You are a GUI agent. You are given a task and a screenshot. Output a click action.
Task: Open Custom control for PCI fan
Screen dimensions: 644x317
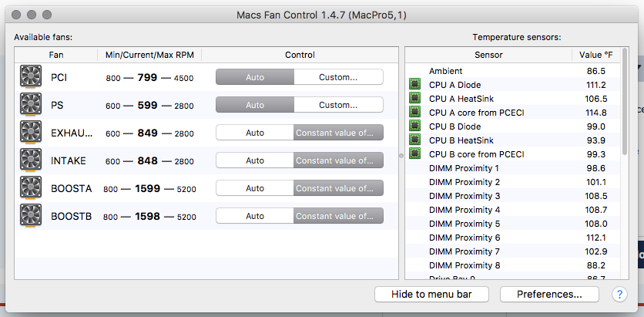338,77
